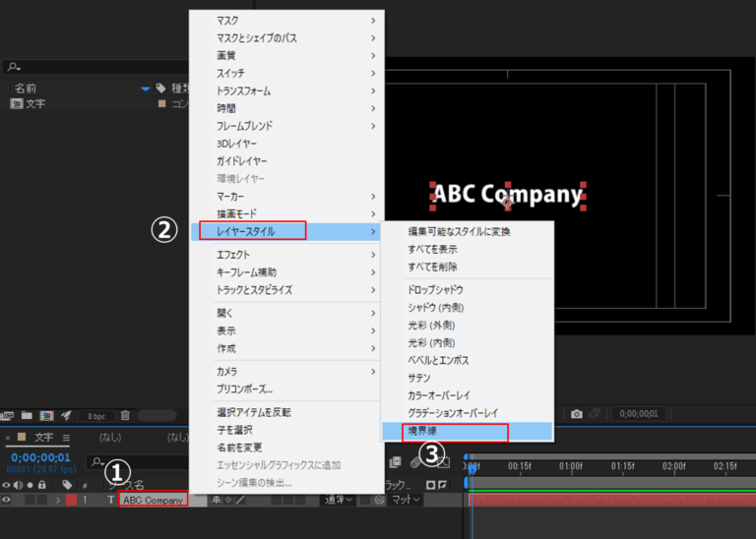The image size is (756, 539).
Task: Click the new folder icon in Project panel
Action: (x=28, y=416)
